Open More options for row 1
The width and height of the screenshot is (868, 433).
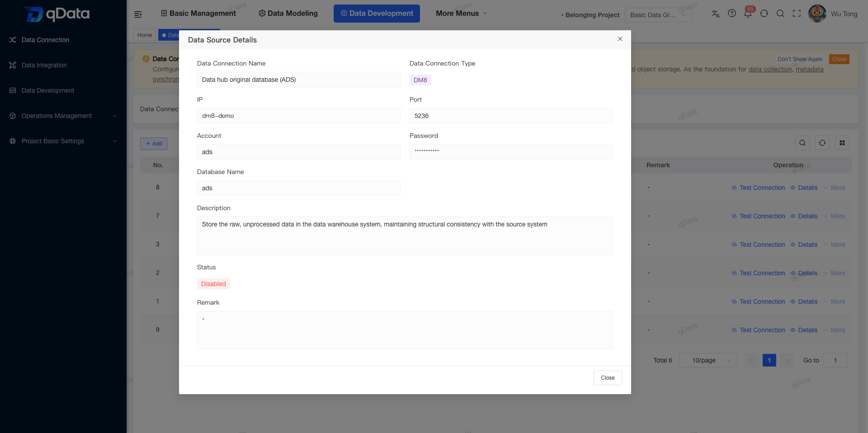point(834,301)
